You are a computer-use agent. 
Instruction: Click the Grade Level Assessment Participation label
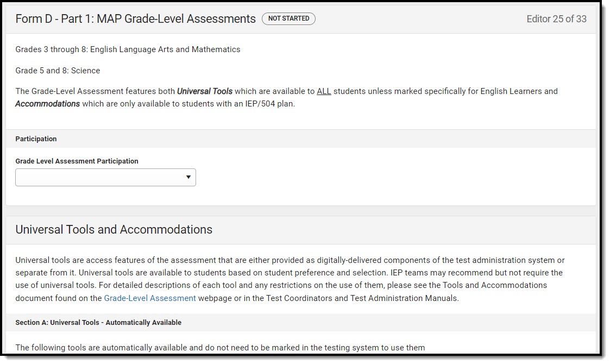coord(77,161)
